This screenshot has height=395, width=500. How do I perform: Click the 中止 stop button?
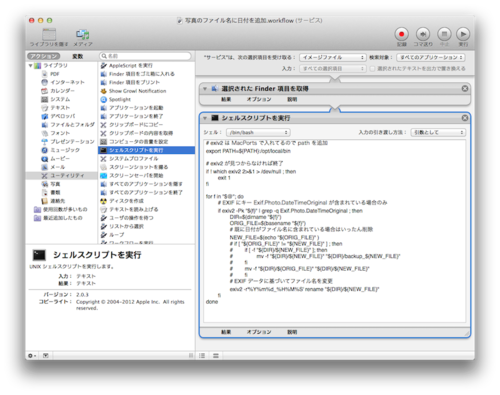tap(444, 34)
